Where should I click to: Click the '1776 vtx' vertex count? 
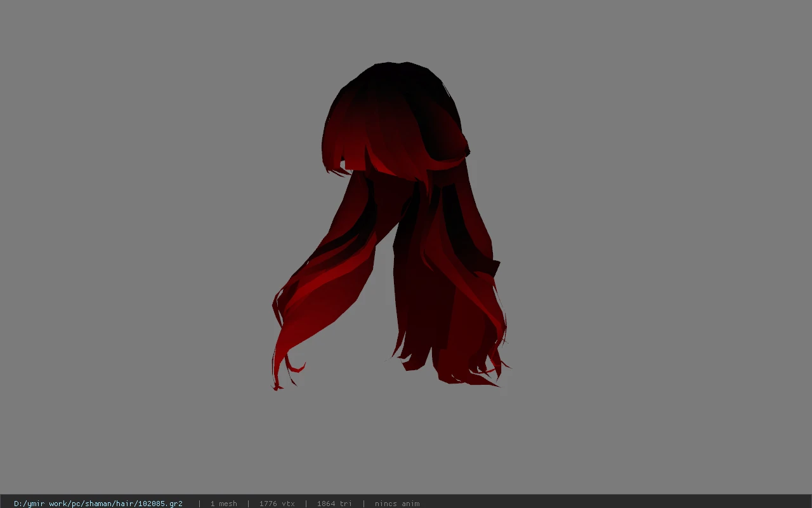277,504
